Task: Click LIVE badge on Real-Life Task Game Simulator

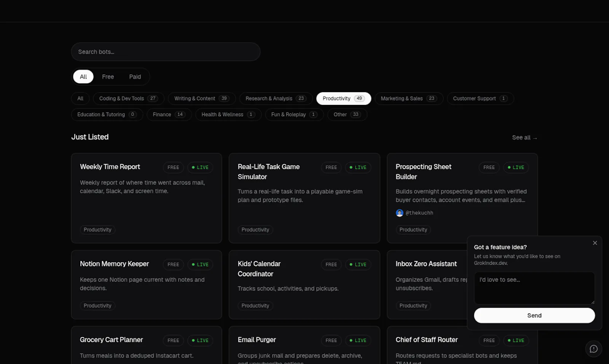Action: tap(358, 167)
